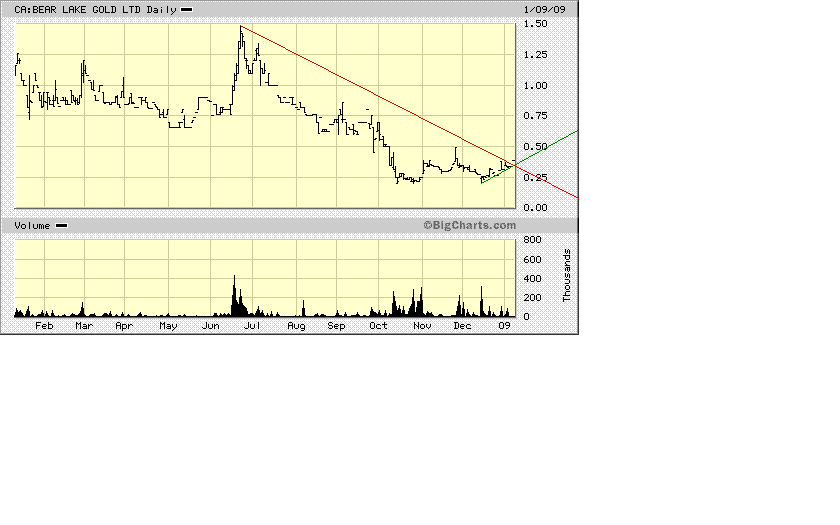Click the 1/09/09 date label
Image resolution: width=840 pixels, height=525 pixels.
click(544, 10)
